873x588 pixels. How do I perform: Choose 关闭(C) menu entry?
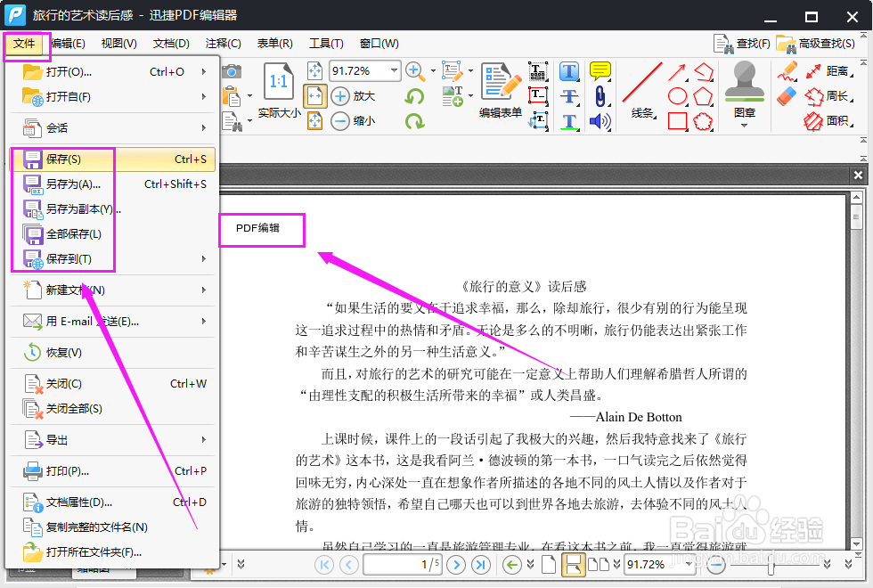(112, 384)
